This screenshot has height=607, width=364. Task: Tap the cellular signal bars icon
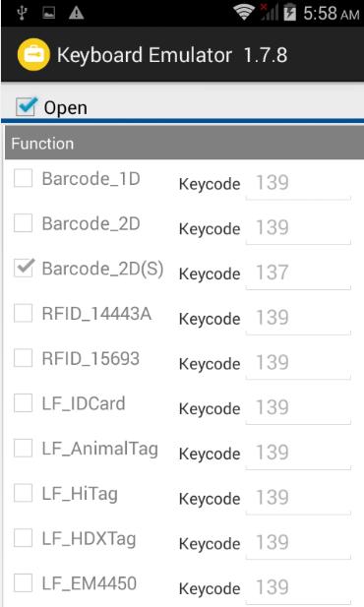click(x=270, y=13)
